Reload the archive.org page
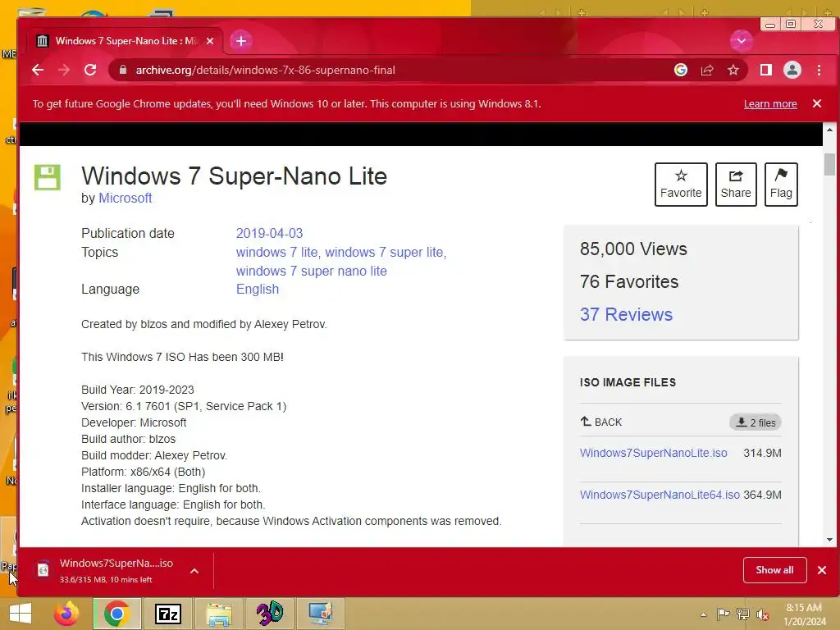 pos(90,70)
